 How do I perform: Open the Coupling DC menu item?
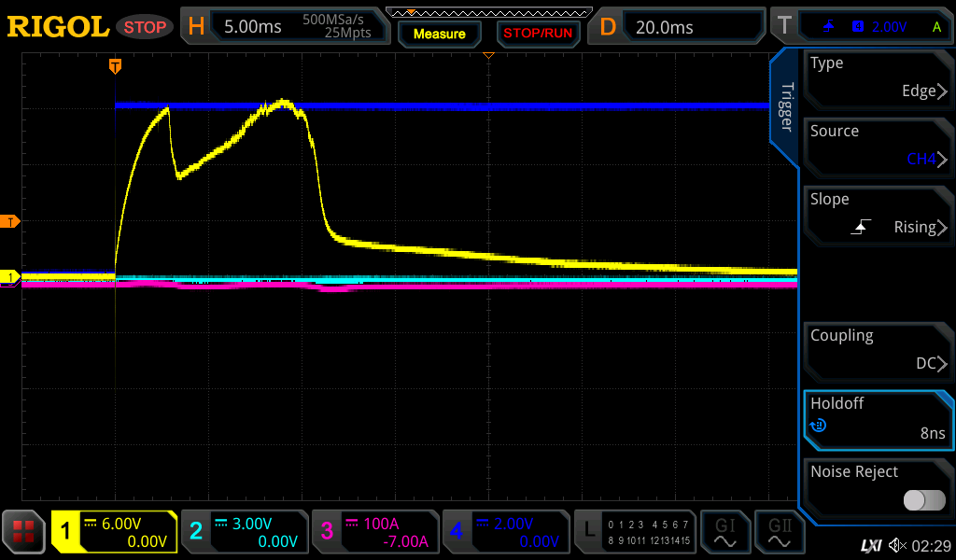point(878,351)
